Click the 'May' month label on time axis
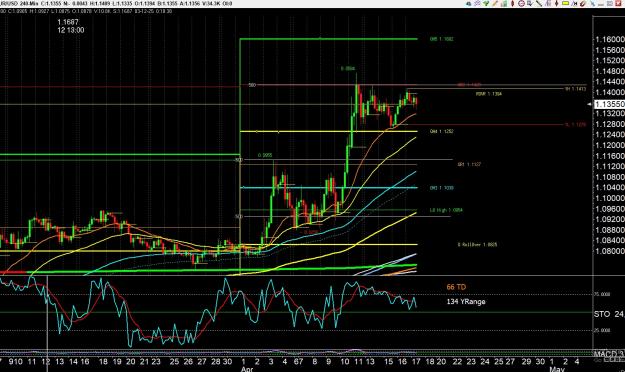The width and height of the screenshot is (625, 372). tap(556, 369)
